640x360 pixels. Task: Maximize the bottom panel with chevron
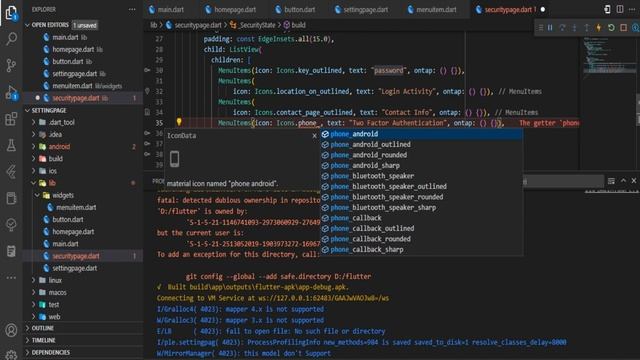[x=623, y=180]
